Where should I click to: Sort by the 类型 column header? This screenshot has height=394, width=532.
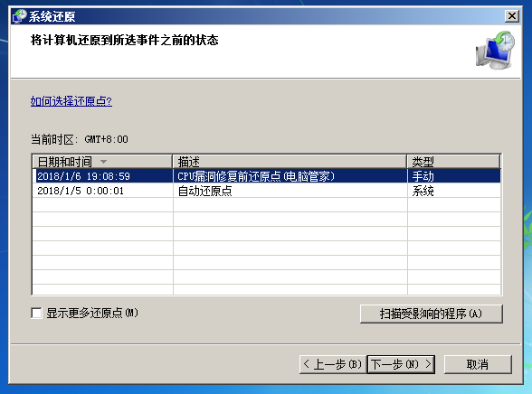pos(453,162)
